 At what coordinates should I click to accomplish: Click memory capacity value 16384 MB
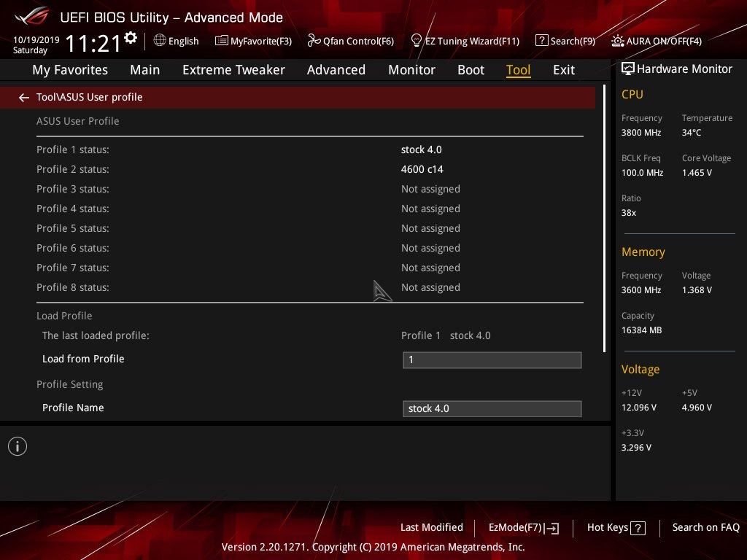coord(642,330)
